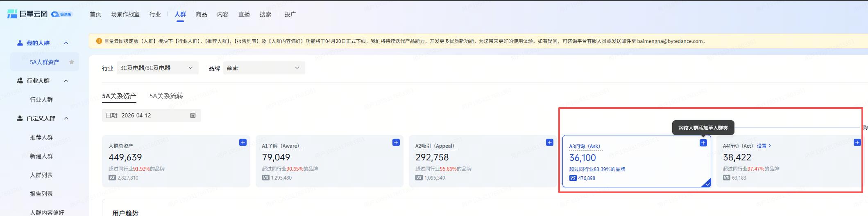
Task: Click the 38,422 value on the A4 card
Action: coord(737,157)
